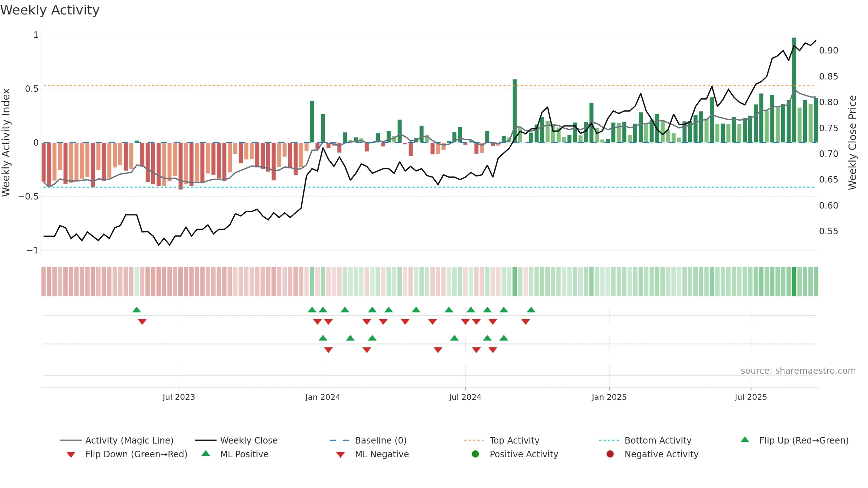Click the tallest green activity bar

794,90
